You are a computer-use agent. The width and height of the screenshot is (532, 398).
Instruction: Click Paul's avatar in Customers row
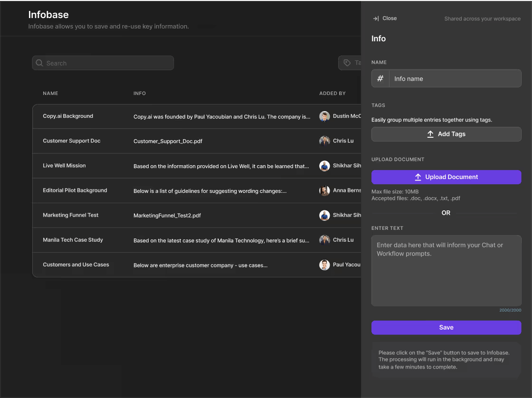click(324, 265)
